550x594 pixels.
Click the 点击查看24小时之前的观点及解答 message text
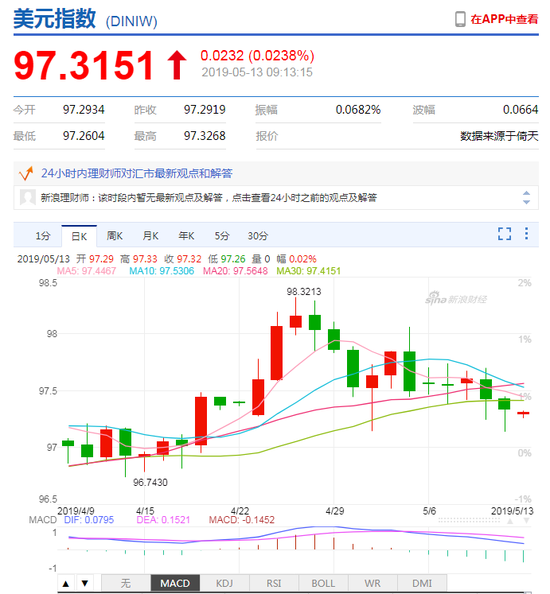click(x=304, y=197)
